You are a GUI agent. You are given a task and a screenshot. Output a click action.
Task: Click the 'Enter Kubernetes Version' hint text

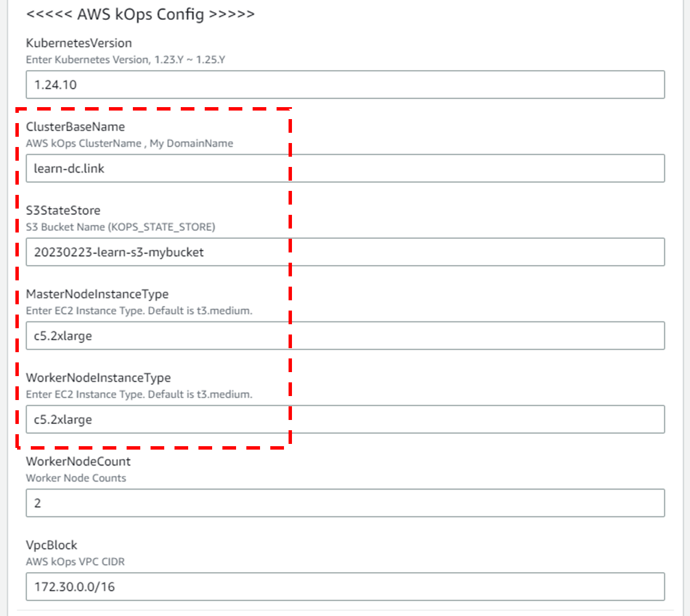click(x=125, y=60)
